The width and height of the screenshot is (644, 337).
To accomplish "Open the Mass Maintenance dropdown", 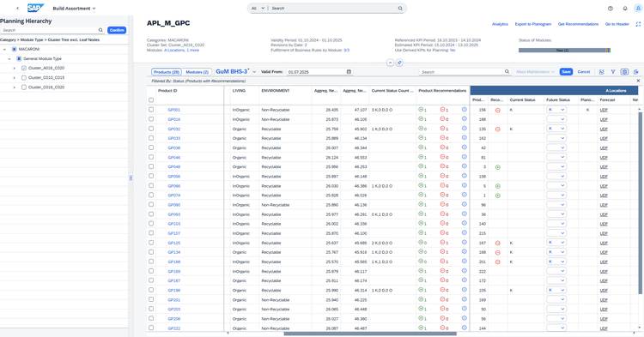I will tap(535, 72).
